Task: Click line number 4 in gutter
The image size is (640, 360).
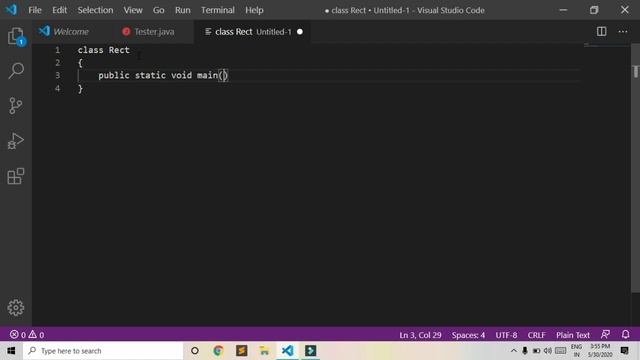Action: tap(58, 88)
